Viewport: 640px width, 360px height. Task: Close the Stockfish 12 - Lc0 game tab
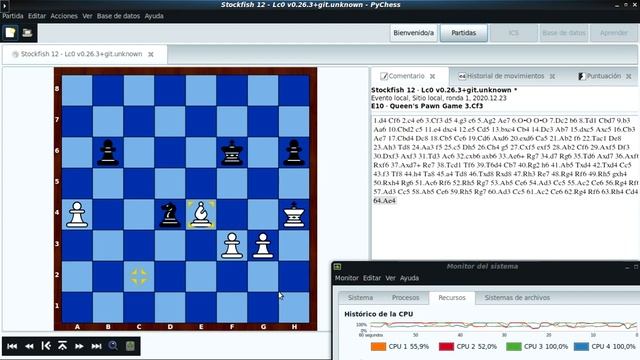coord(151,54)
